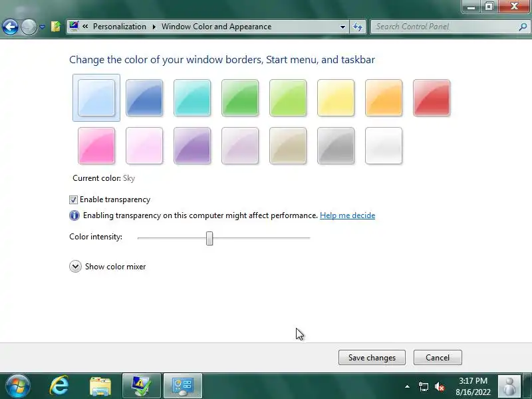Restore down the window
Image resolution: width=532 pixels, height=399 pixels.
[489, 6]
